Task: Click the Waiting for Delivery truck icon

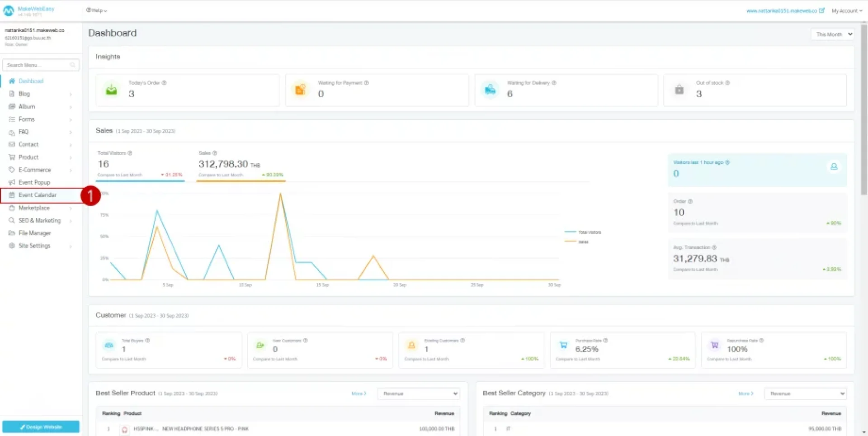Action: tap(490, 90)
